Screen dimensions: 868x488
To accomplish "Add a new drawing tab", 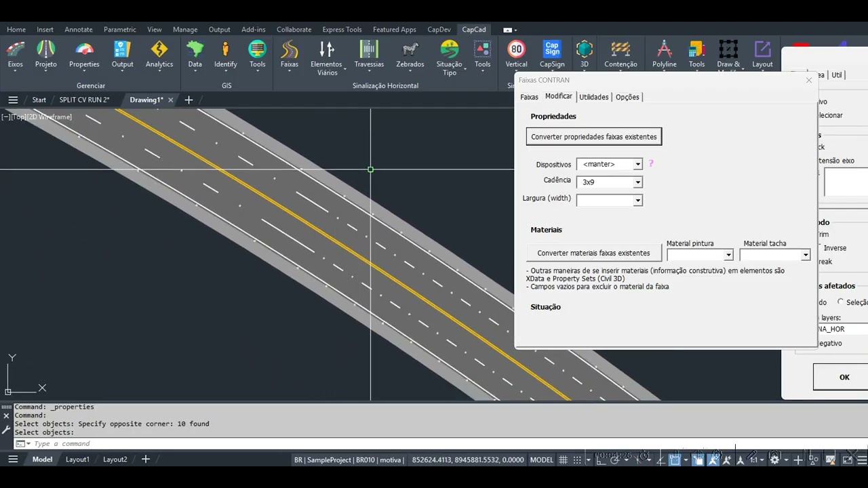I will coord(189,100).
